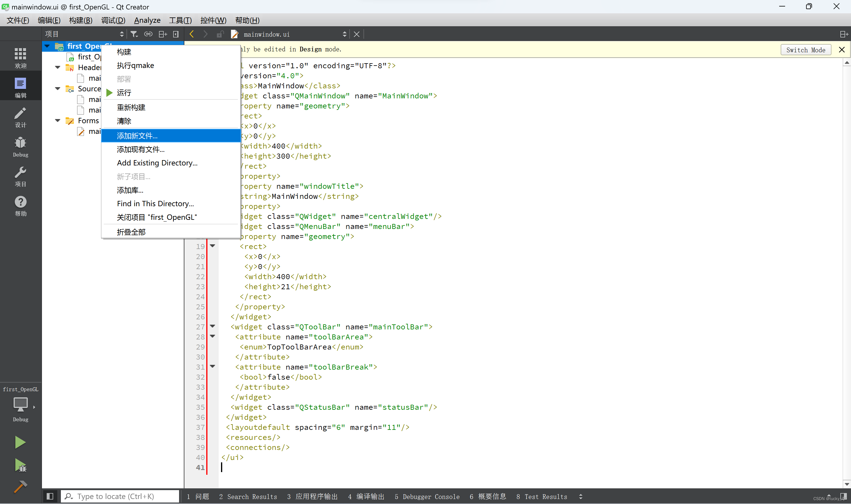The width and height of the screenshot is (851, 504).
Task: Click the Type to locate field
Action: [120, 497]
